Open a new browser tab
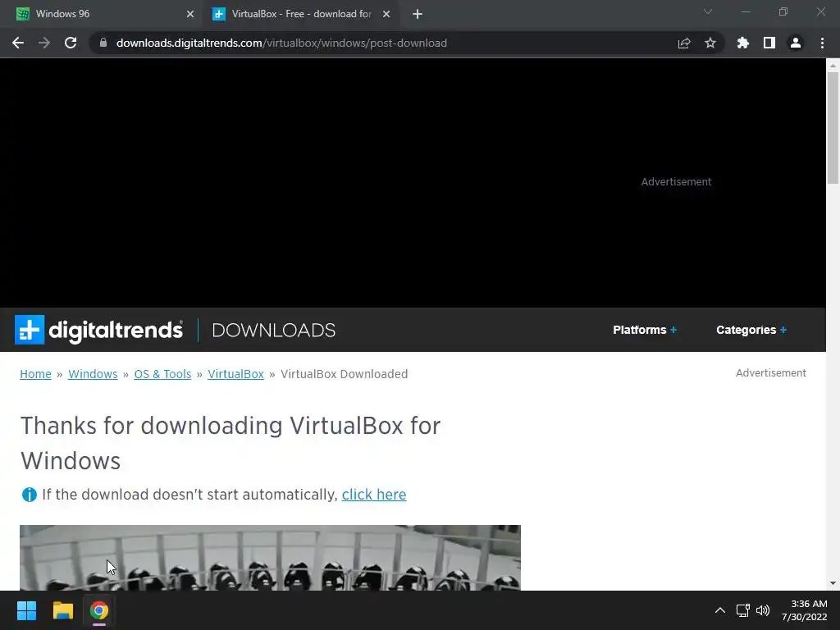Screen dimensions: 840x630 coord(418,14)
